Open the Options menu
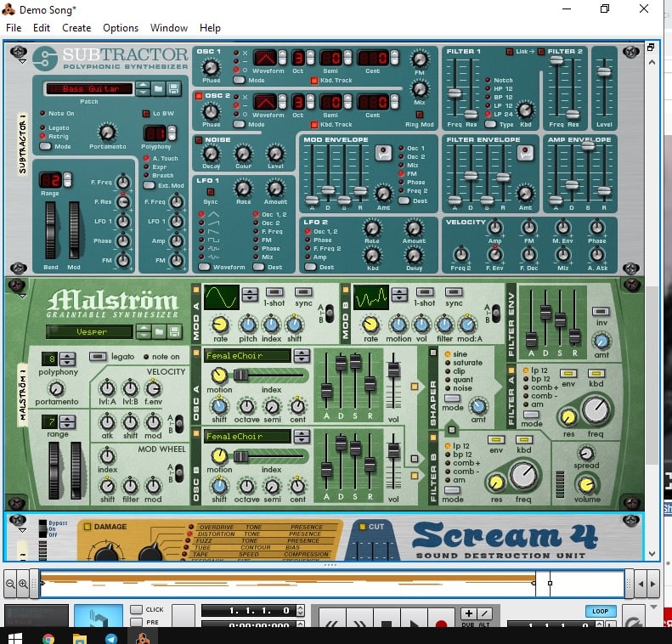 [x=121, y=28]
